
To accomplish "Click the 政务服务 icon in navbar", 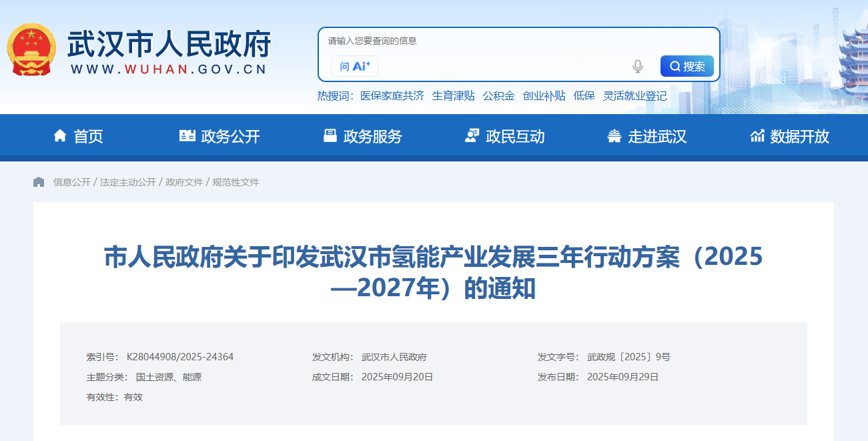I will [330, 136].
